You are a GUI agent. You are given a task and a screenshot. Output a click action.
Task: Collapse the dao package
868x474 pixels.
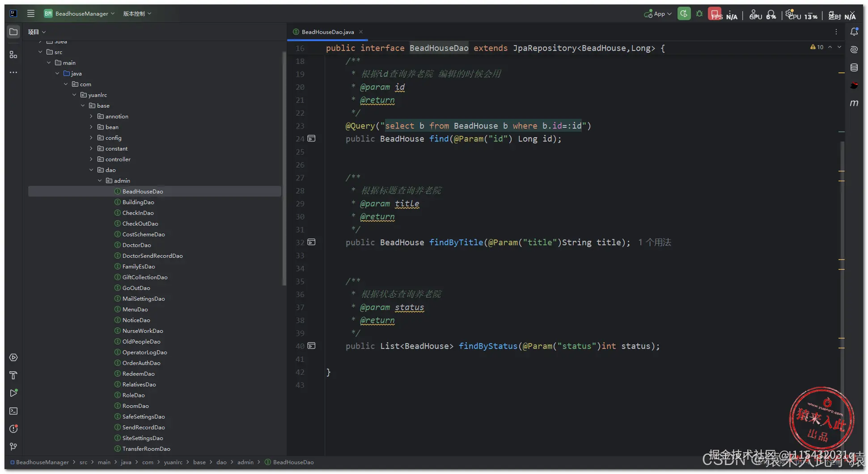pos(91,170)
